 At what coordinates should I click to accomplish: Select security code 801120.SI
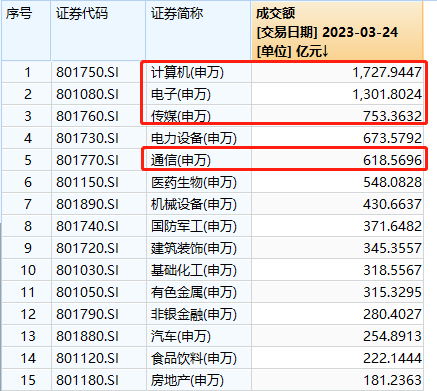click(87, 358)
